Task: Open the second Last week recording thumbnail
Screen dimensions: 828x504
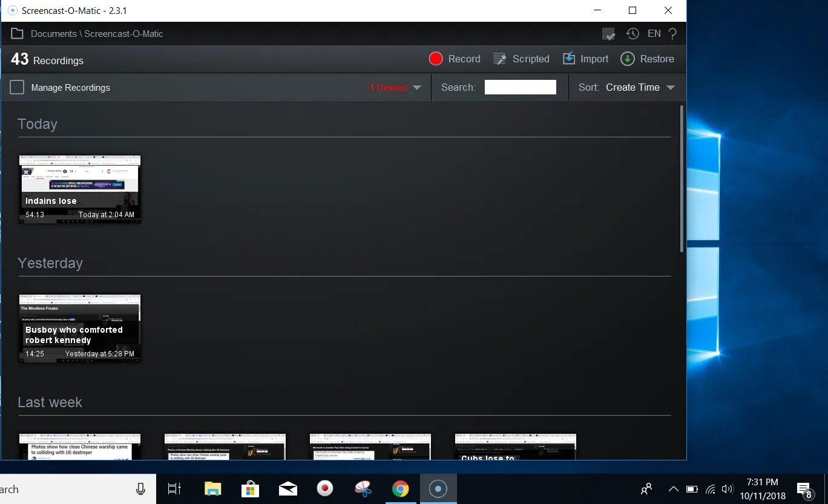Action: point(225,447)
